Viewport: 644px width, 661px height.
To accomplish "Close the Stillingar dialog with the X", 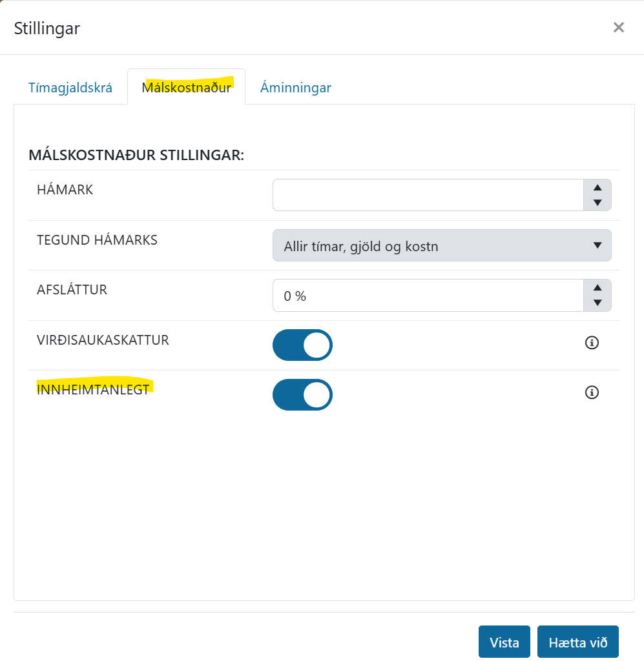I will tap(619, 27).
